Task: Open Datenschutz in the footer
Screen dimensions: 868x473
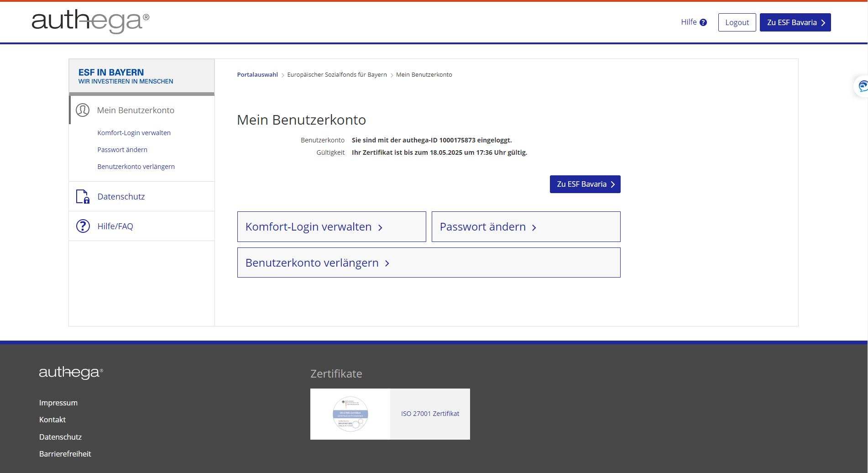Action: (x=60, y=437)
